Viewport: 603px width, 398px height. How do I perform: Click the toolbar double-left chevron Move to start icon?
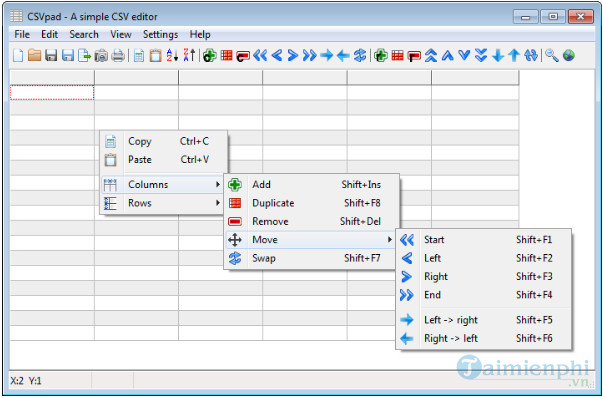coord(260,55)
